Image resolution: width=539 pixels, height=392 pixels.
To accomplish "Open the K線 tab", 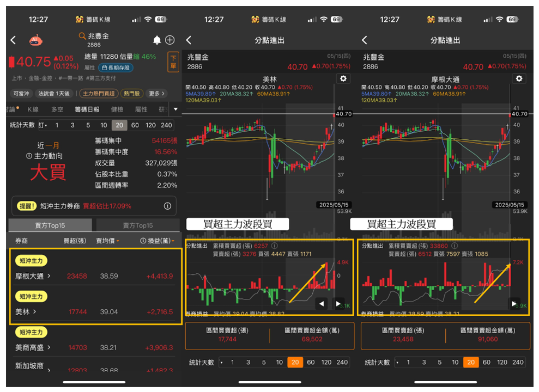I will tap(33, 109).
